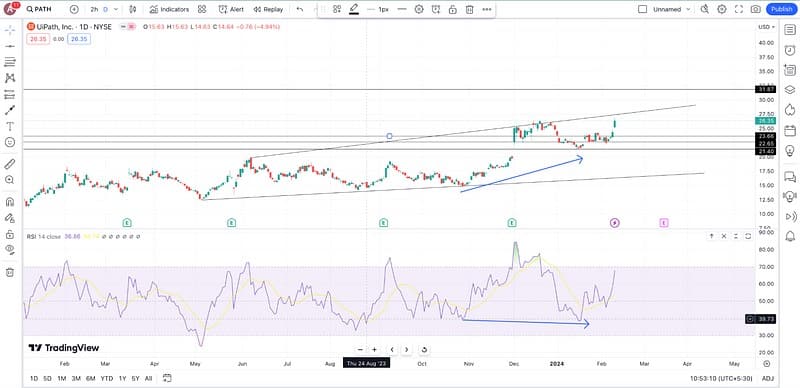Open drawing settings gear in floating toolbar
This screenshot has width=800, height=388.
pyautogui.click(x=419, y=9)
